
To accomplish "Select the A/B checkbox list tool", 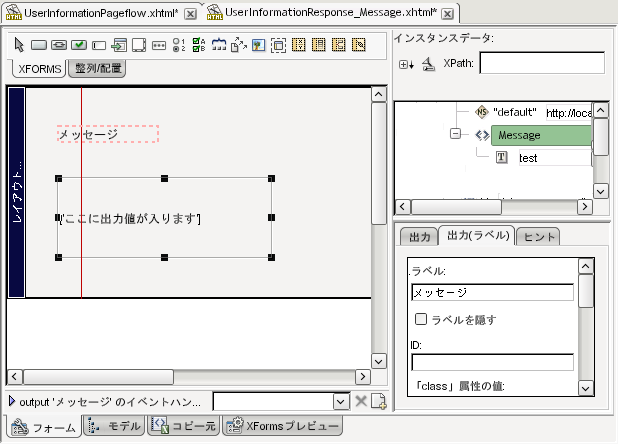I will pyautogui.click(x=199, y=45).
